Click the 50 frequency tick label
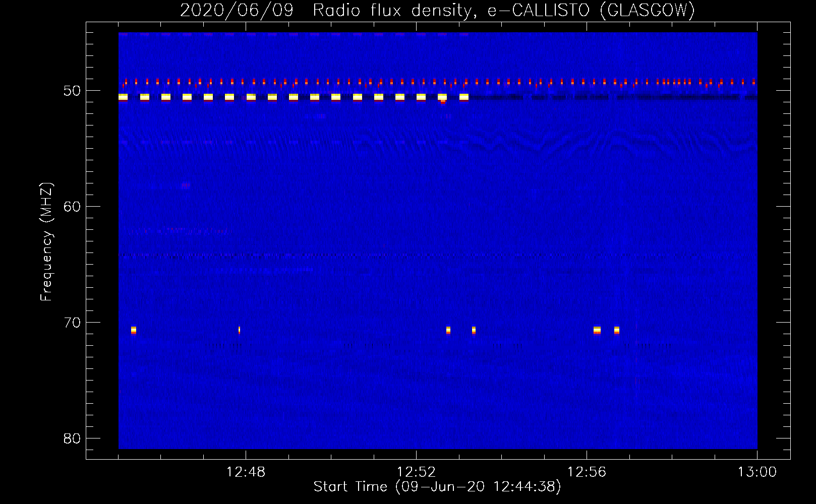The image size is (816, 504). [x=72, y=91]
